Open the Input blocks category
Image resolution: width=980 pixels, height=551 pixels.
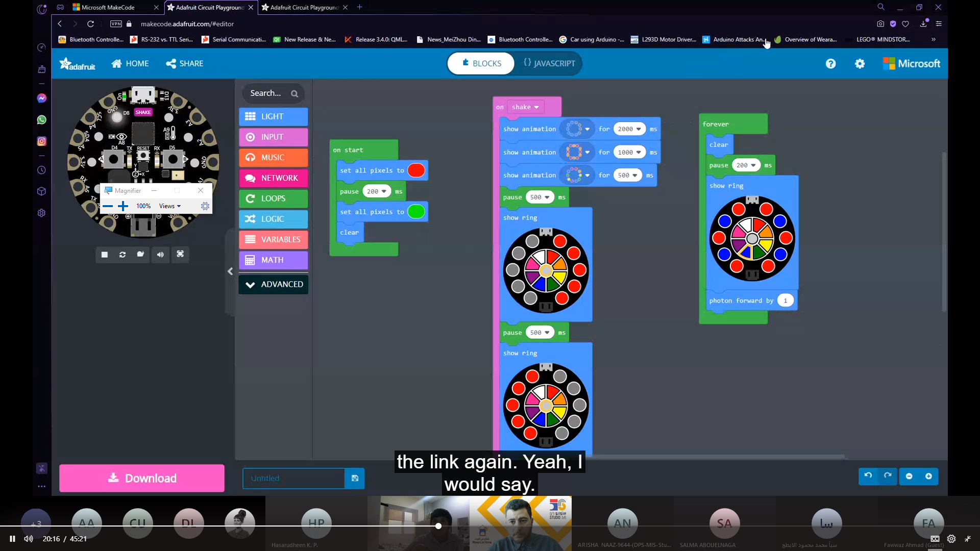coord(274,137)
